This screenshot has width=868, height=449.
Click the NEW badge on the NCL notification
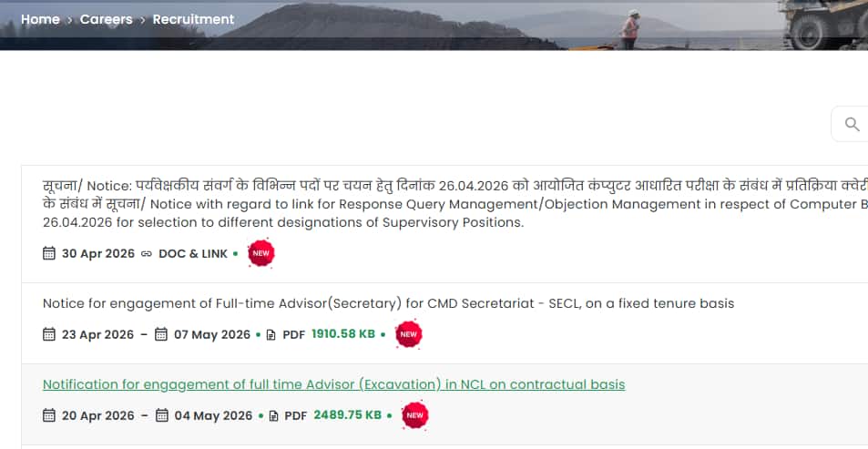tap(415, 415)
